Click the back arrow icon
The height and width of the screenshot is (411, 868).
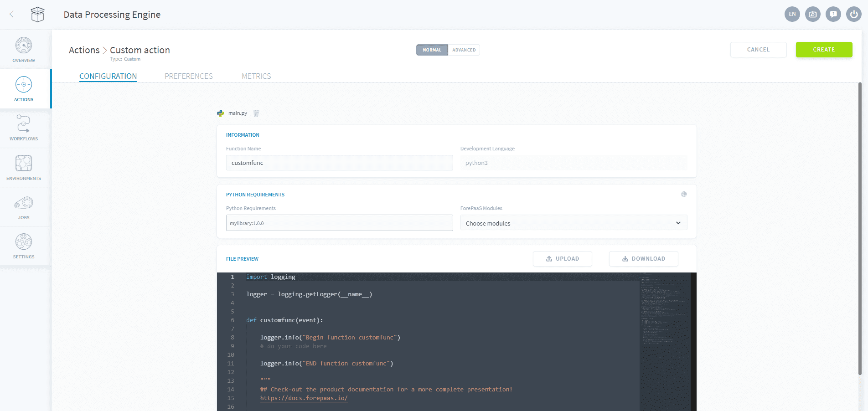coord(12,14)
